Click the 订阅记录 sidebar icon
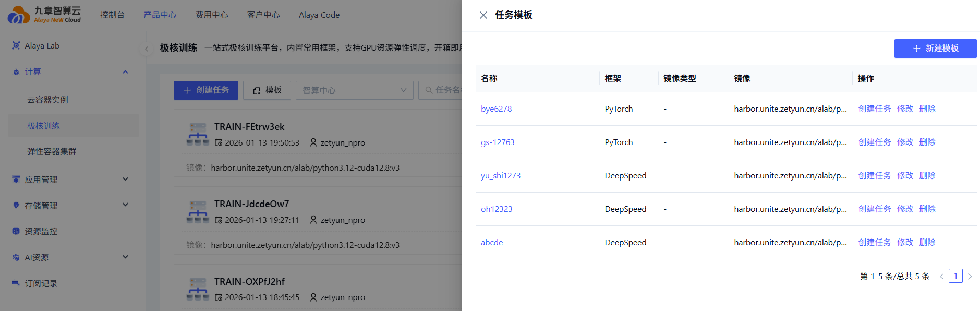The height and width of the screenshot is (311, 980). pyautogui.click(x=16, y=283)
